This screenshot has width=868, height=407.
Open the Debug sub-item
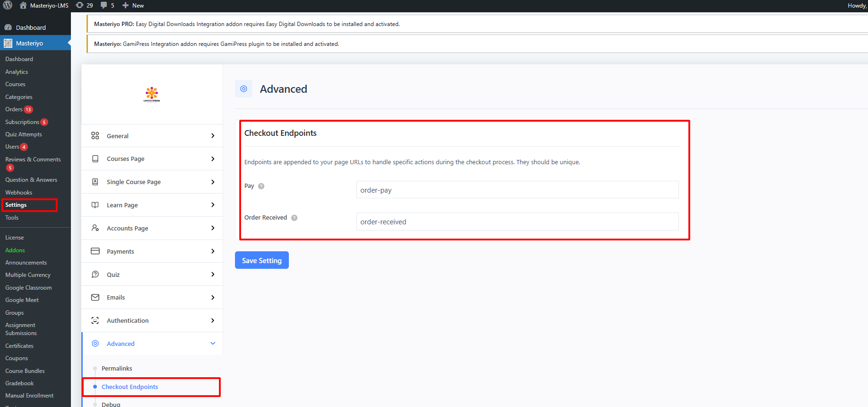pyautogui.click(x=111, y=404)
